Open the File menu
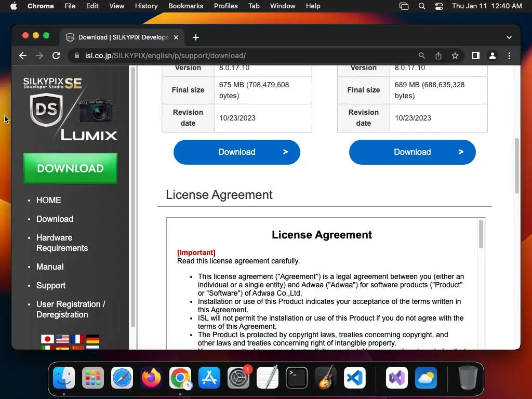This screenshot has height=399, width=532. (70, 6)
